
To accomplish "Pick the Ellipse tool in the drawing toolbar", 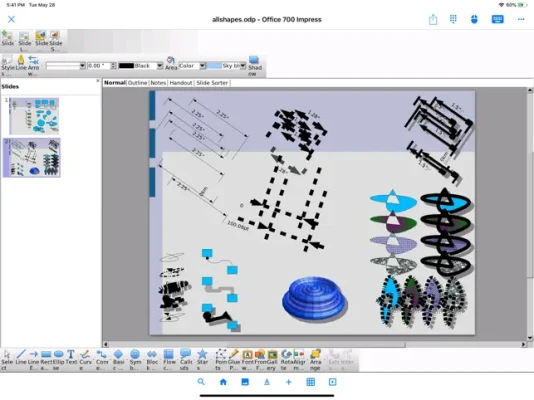I will tap(58, 359).
